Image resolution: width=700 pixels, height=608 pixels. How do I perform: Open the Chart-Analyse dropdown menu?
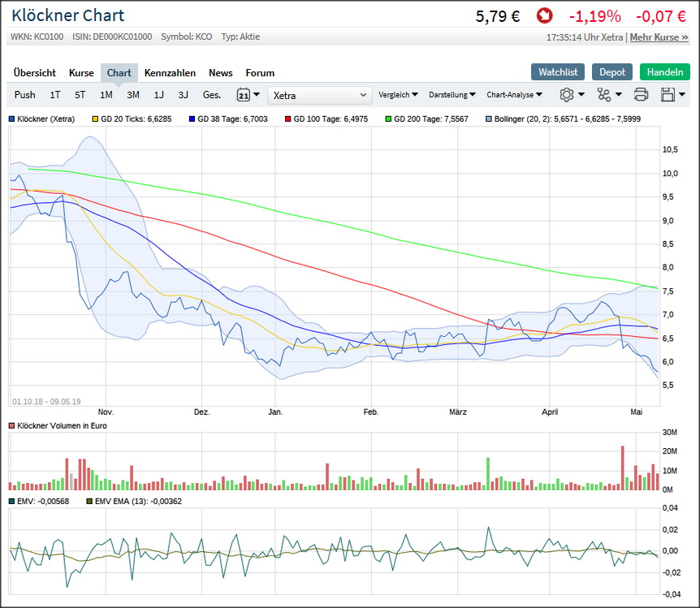click(x=514, y=95)
